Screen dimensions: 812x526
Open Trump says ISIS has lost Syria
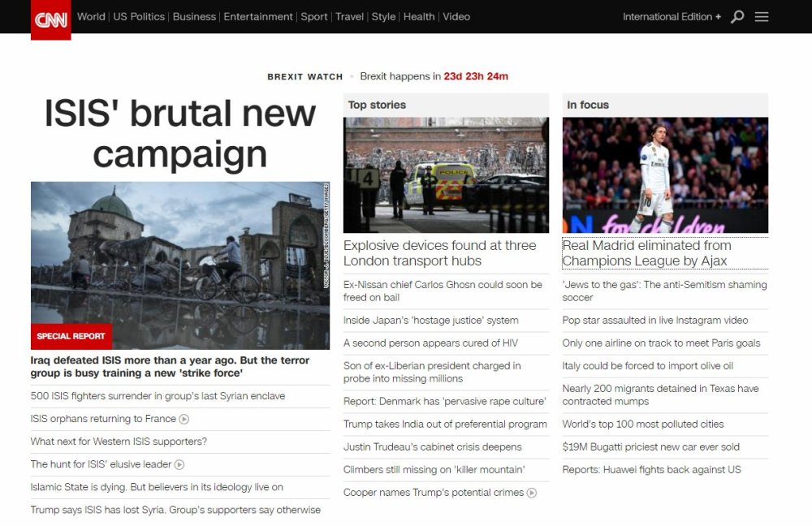point(175,510)
